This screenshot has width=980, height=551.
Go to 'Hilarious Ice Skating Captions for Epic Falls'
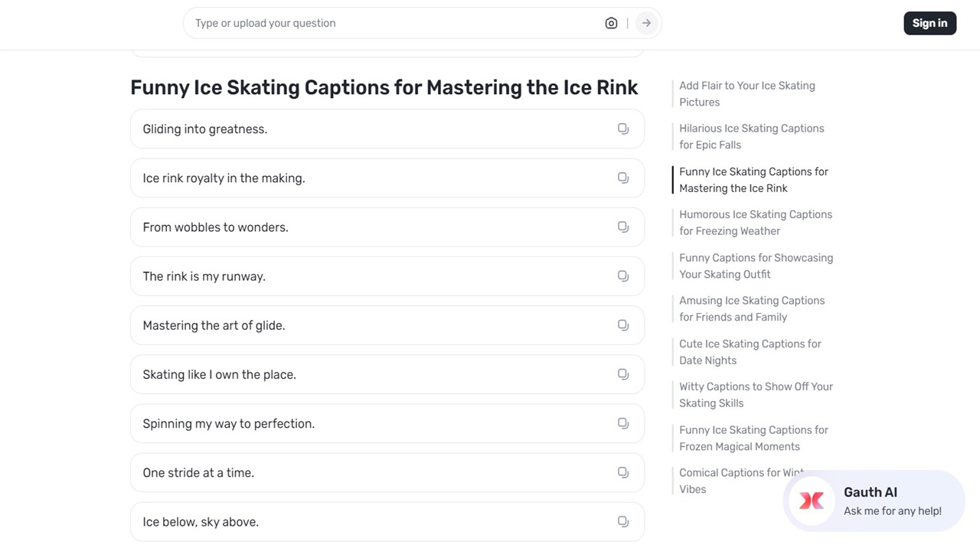pos(751,136)
